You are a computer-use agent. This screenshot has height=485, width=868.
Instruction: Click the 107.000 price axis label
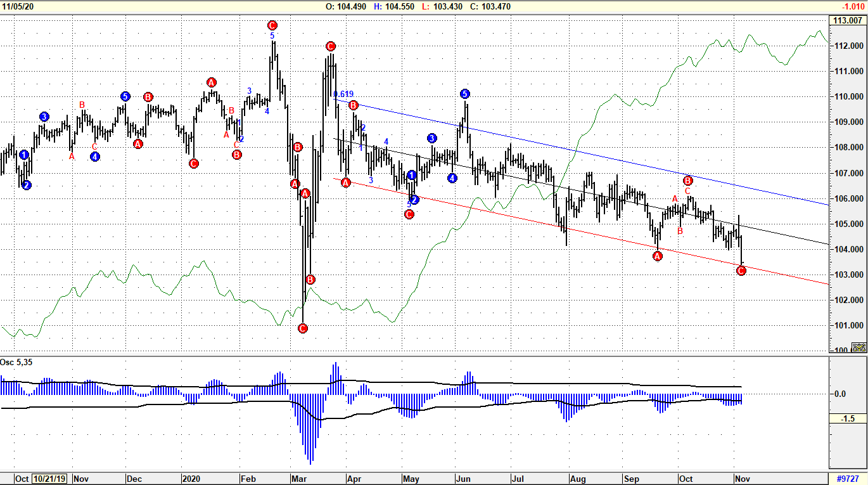click(849, 173)
